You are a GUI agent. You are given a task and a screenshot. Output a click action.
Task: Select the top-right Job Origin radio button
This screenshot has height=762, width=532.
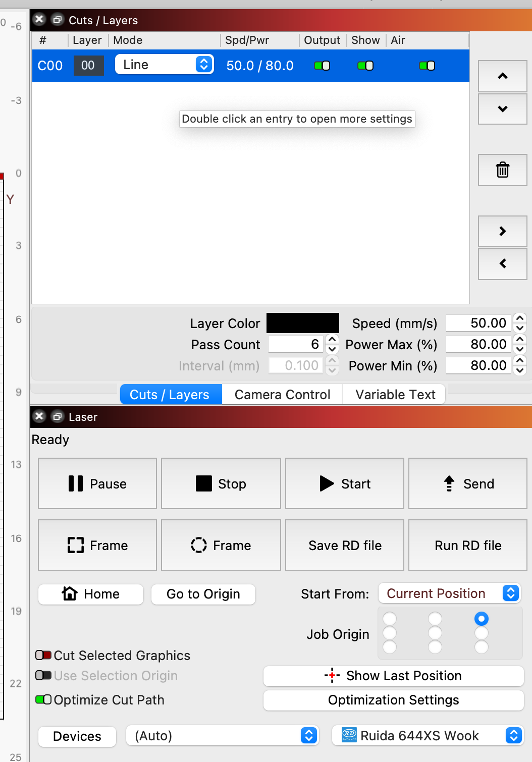point(482,619)
